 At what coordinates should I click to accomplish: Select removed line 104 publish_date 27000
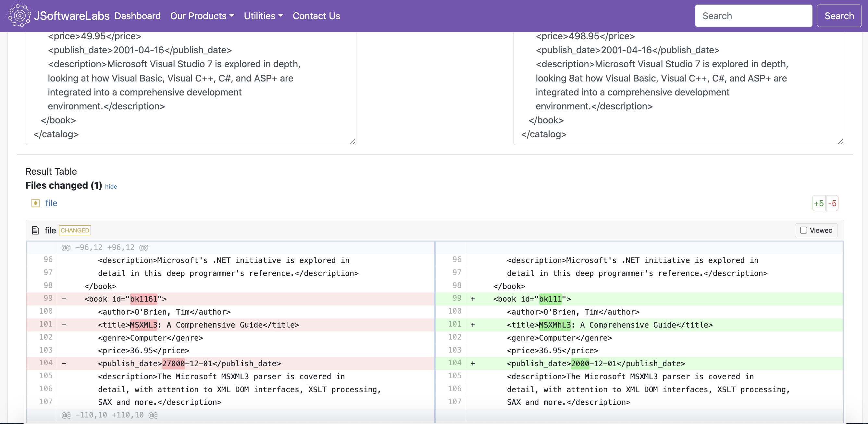click(231, 363)
